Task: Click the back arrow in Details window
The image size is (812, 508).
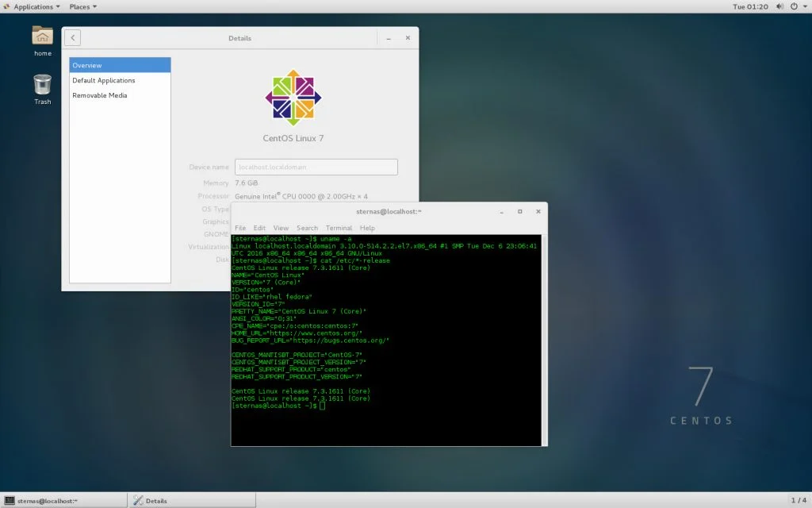Action: coord(72,37)
